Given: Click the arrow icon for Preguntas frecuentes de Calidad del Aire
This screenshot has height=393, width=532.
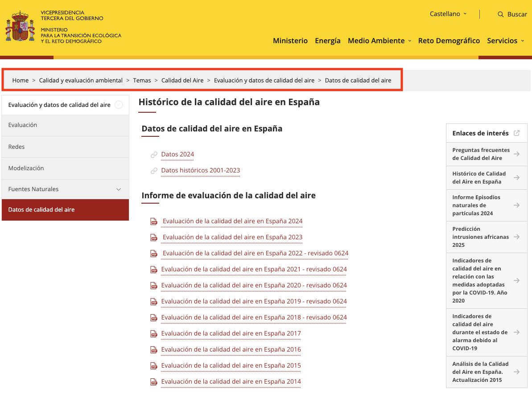Looking at the screenshot, I should coord(516,154).
